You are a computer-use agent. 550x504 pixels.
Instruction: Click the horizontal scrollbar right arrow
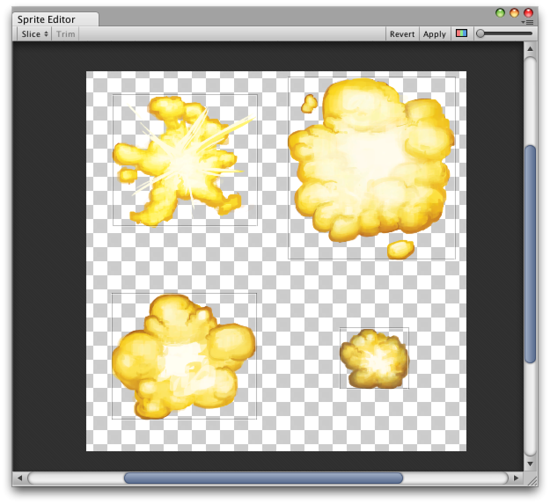516,478
